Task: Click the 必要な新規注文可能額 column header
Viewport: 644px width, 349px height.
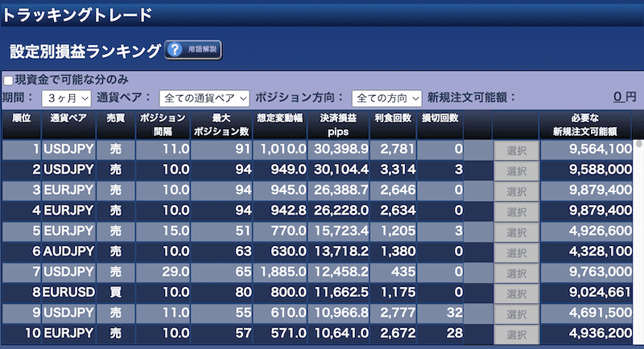Action: tap(585, 125)
